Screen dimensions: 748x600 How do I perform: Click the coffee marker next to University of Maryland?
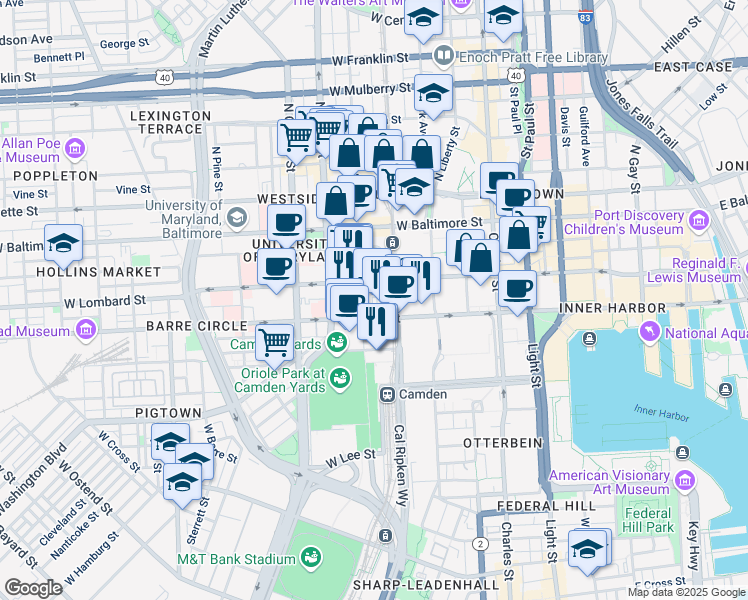286,226
